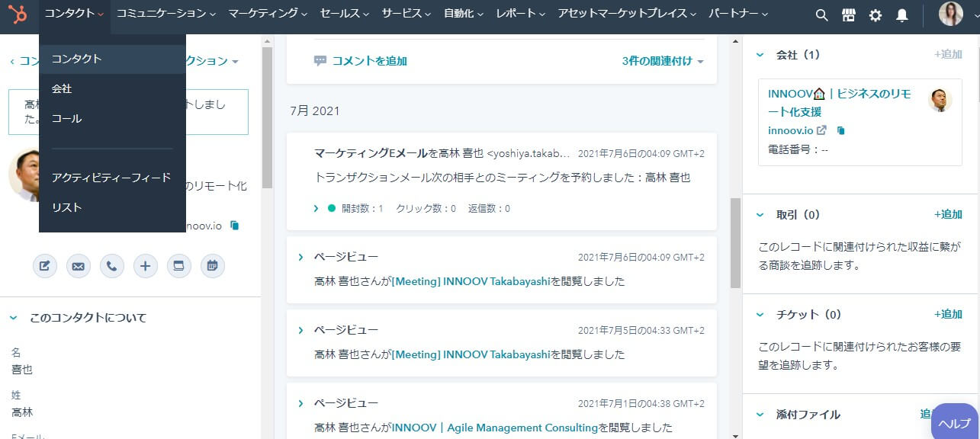The image size is (980, 439).
Task: Collapse the 取引 (0) section
Action: (x=760, y=215)
